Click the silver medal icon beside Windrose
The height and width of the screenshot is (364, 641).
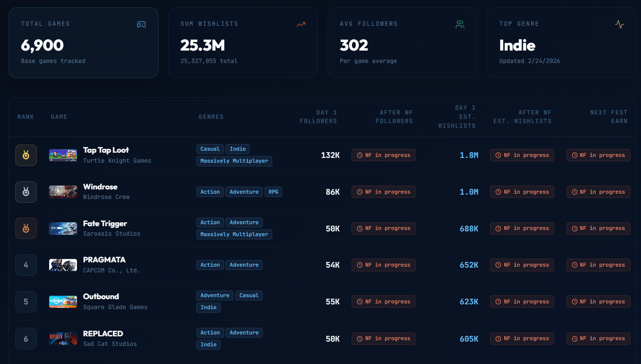[x=26, y=192]
